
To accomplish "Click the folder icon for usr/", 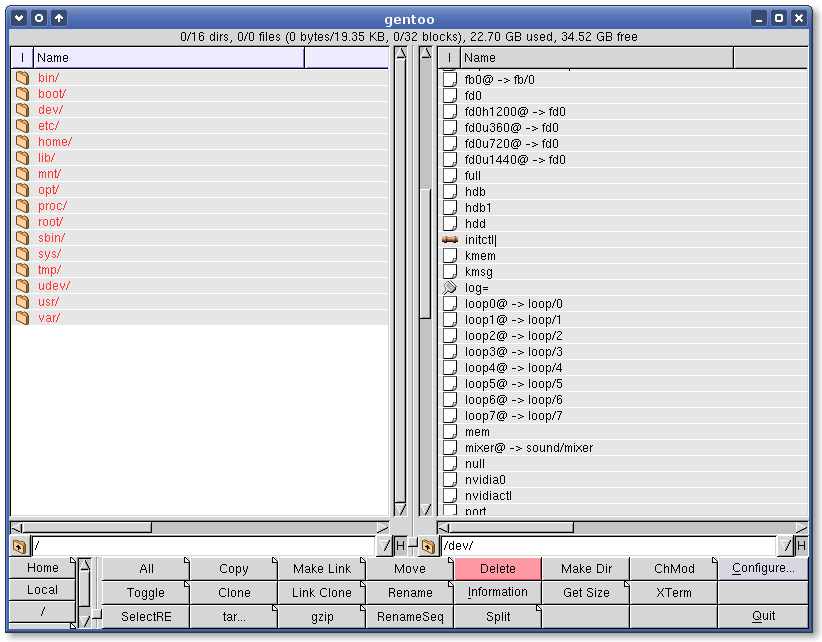I will click(x=22, y=301).
